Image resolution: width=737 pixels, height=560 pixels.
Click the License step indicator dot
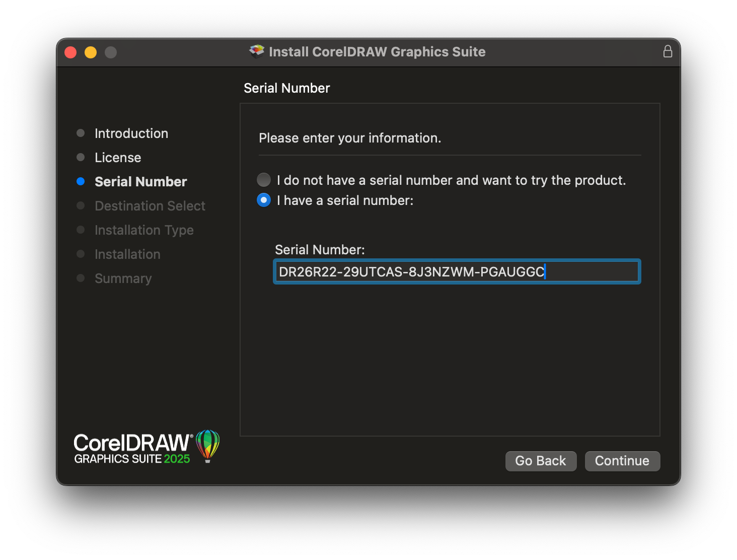click(81, 157)
